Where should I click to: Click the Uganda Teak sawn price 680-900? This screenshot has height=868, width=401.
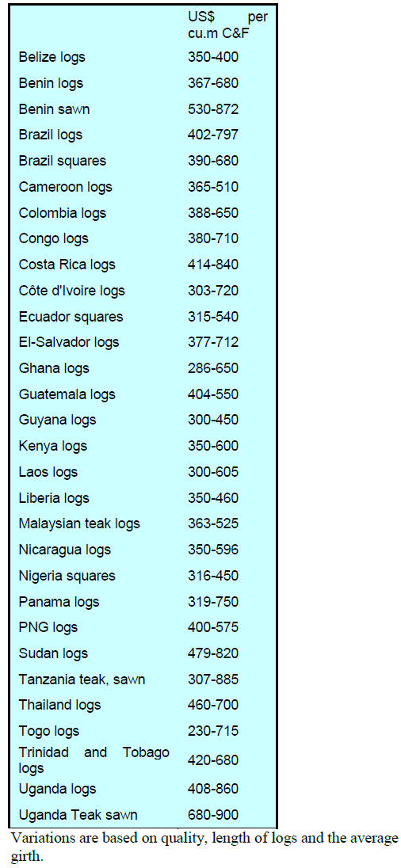[x=212, y=815]
